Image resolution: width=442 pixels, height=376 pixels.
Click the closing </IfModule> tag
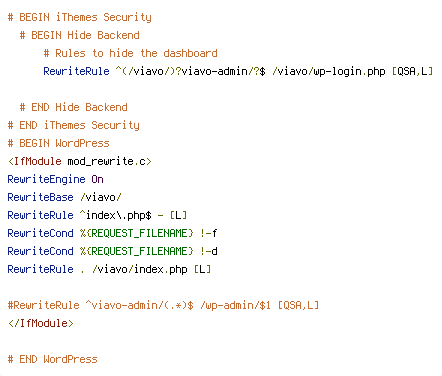point(41,323)
